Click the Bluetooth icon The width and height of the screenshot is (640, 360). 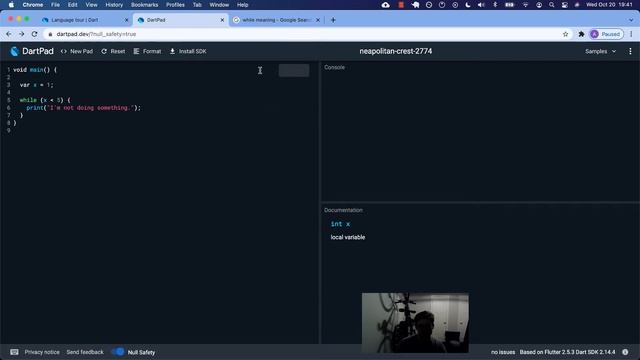coord(495,5)
